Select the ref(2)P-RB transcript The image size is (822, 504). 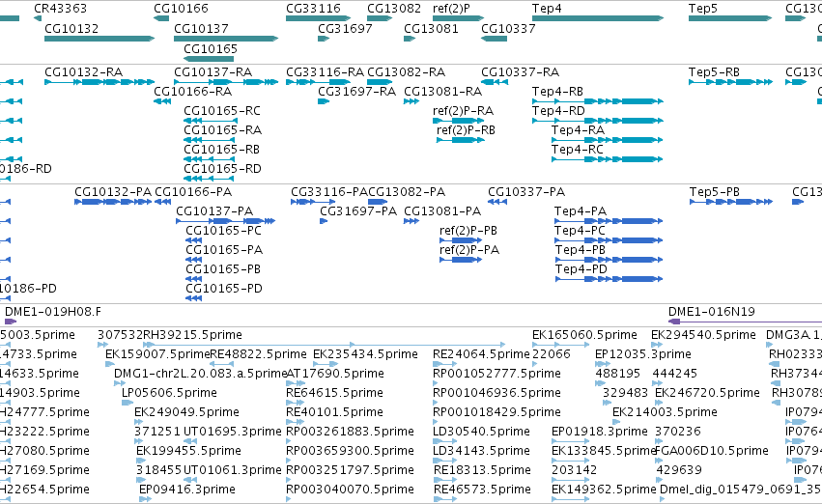(466, 130)
